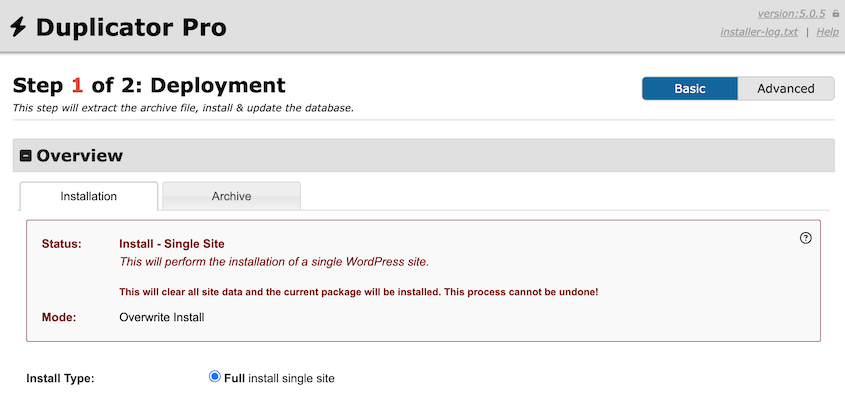Viewport: 845px width, 416px height.
Task: Click the 'Overwrite Install' mode value
Action: [162, 317]
